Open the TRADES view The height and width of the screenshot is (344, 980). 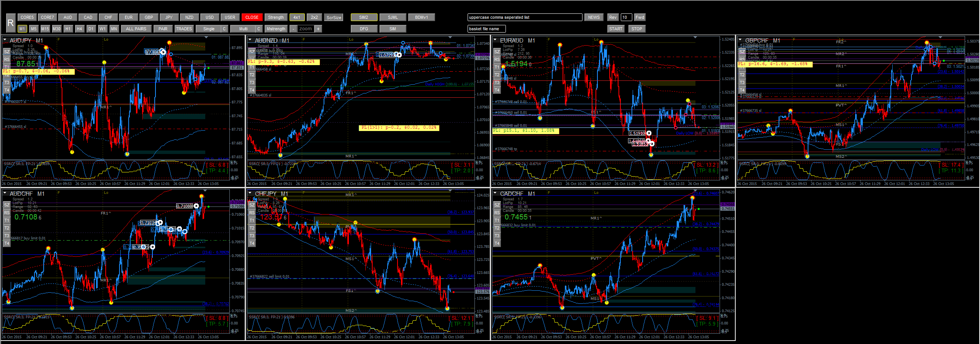point(184,29)
